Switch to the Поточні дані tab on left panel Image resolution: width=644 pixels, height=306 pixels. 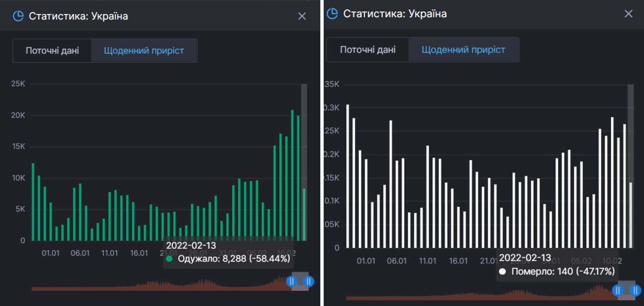[52, 50]
